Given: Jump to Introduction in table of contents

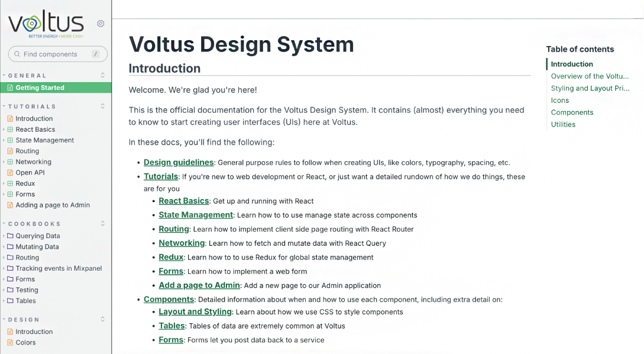Looking at the screenshot, I should point(572,64).
